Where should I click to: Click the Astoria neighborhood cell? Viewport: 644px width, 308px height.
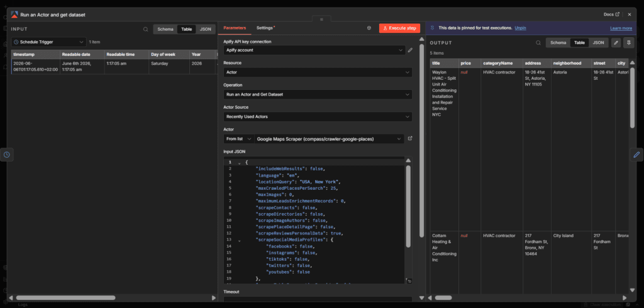click(571, 150)
